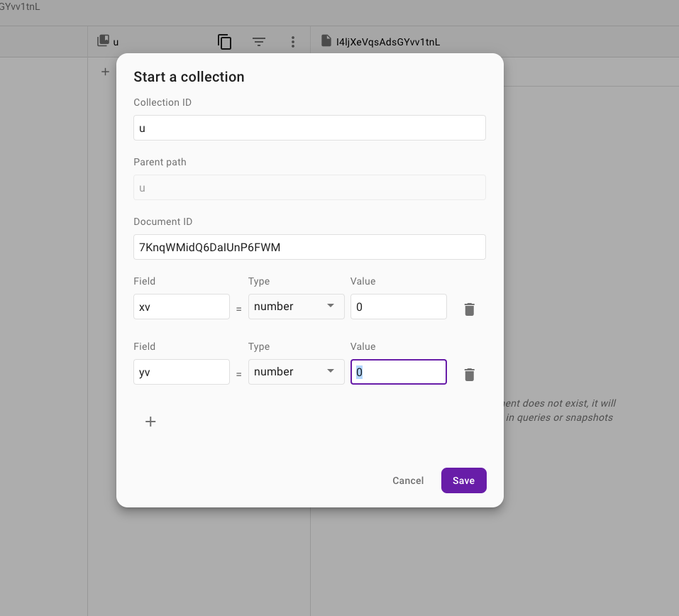Add another field with the plus icon
The image size is (679, 616).
(150, 421)
